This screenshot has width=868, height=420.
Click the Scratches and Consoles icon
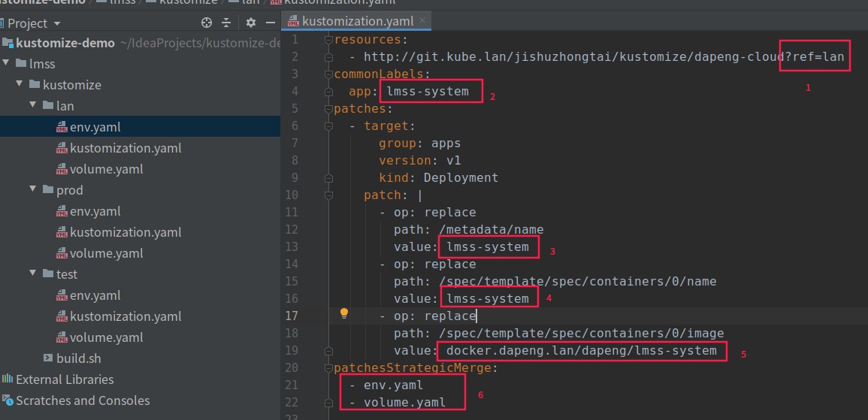pos(8,400)
